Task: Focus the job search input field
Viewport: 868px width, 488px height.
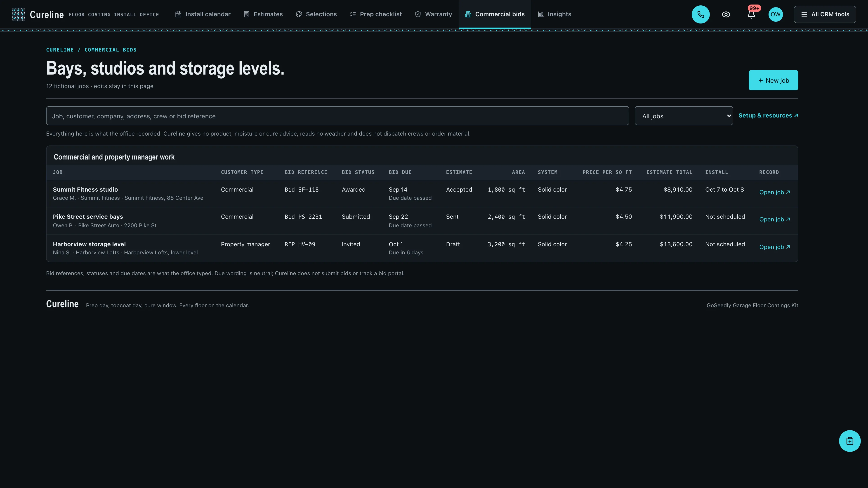Action: pos(337,116)
